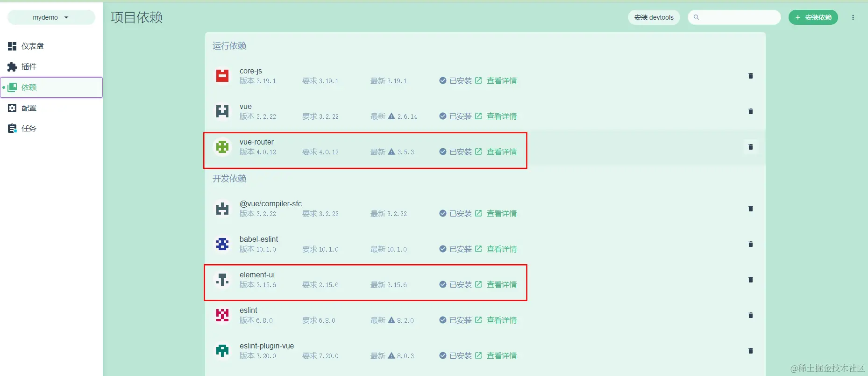Click the vue-router package avatar icon
868x376 pixels.
[x=222, y=147]
